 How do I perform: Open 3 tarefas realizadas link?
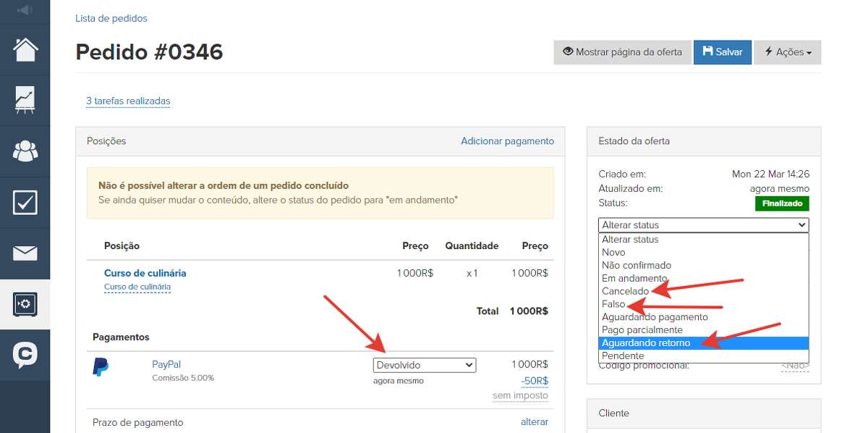(x=128, y=101)
